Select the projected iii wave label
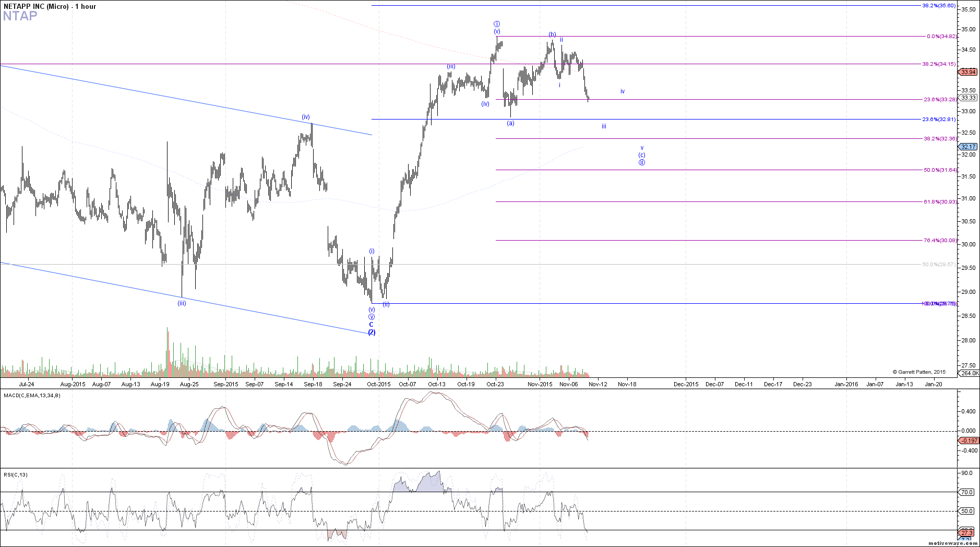 point(604,126)
